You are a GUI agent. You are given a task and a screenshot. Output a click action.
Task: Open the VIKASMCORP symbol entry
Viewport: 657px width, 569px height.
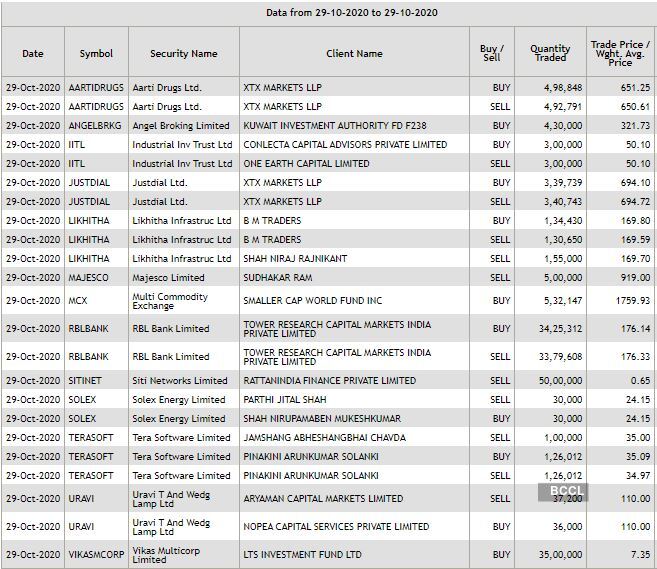tap(97, 554)
